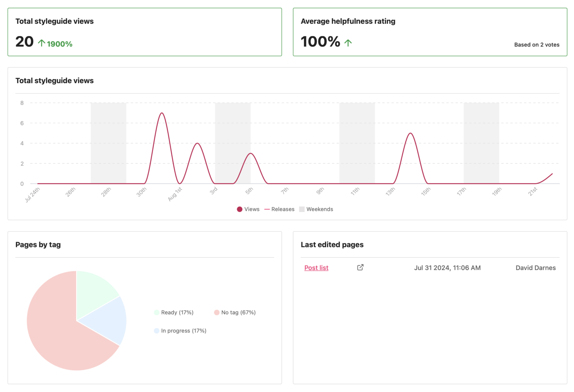The height and width of the screenshot is (392, 574).
Task: Select the No tag legend entry
Action: click(x=235, y=312)
